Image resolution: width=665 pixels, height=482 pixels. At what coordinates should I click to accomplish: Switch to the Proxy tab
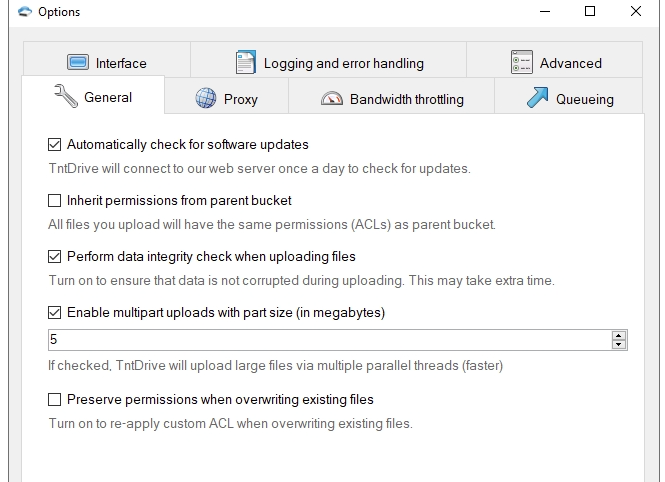click(x=240, y=99)
